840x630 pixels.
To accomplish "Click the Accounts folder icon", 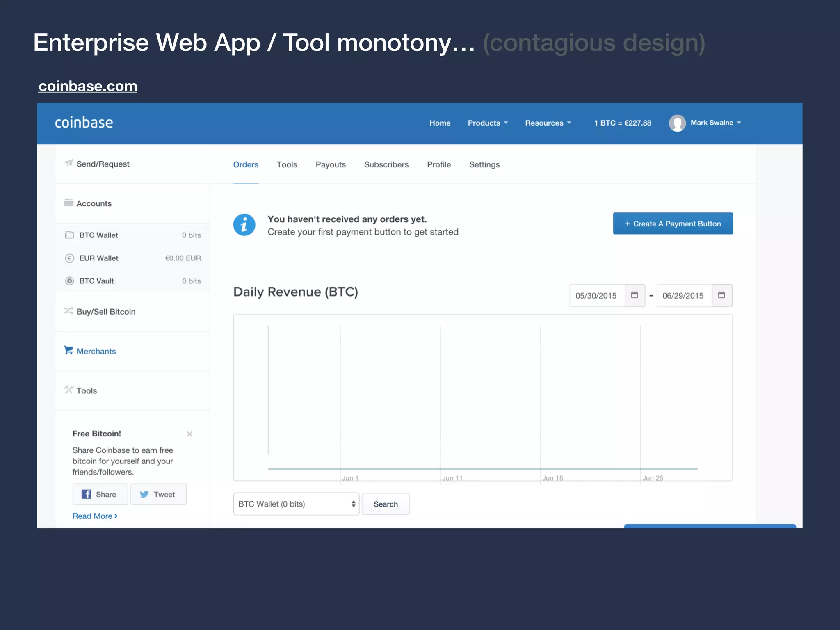I will tap(68, 203).
